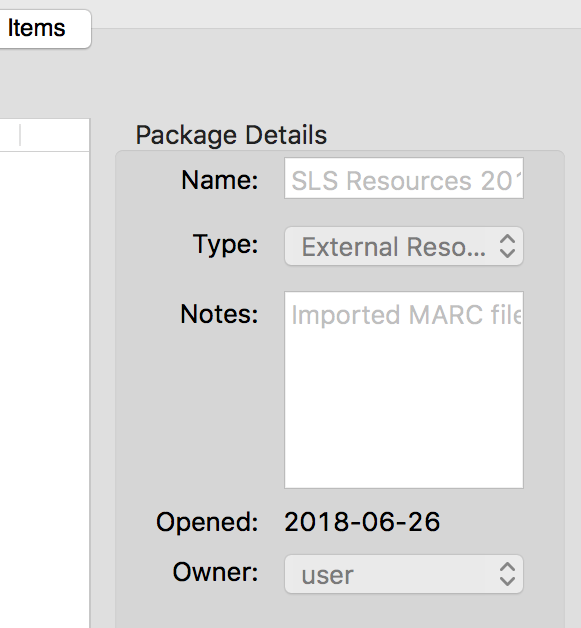This screenshot has width=581, height=628.
Task: Click the Package Details heading
Action: 231,135
